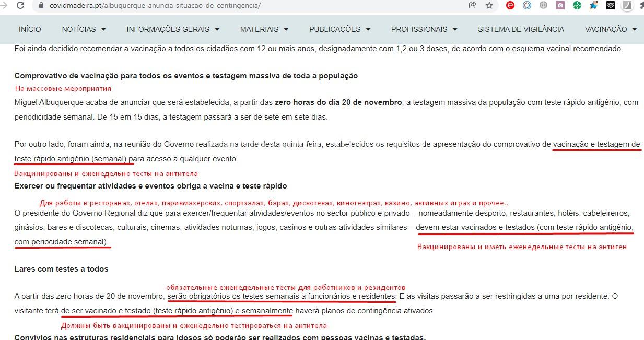644x340 pixels.
Task: Bookmark this page with the star
Action: point(489,6)
